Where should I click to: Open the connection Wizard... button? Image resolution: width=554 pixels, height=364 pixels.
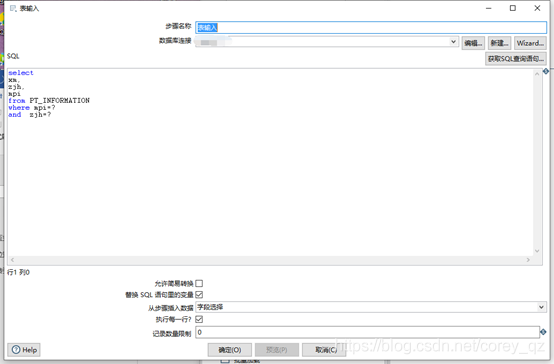(x=530, y=43)
